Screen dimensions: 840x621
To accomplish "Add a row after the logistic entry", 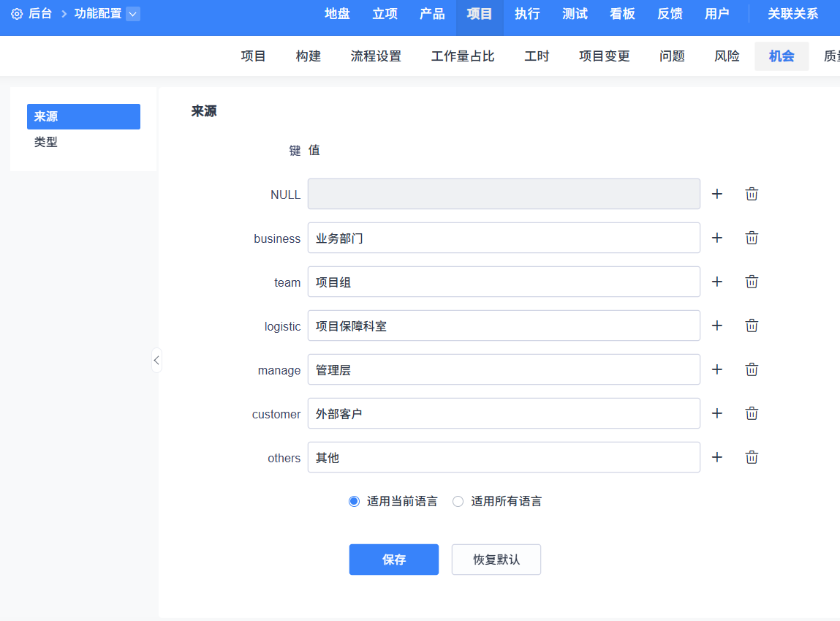I will (x=717, y=325).
